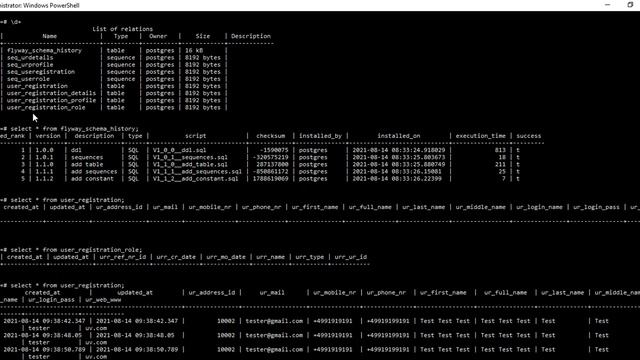Select the flyway_schema_history relation name
Screen dimensions: 640x360
[x=44, y=51]
